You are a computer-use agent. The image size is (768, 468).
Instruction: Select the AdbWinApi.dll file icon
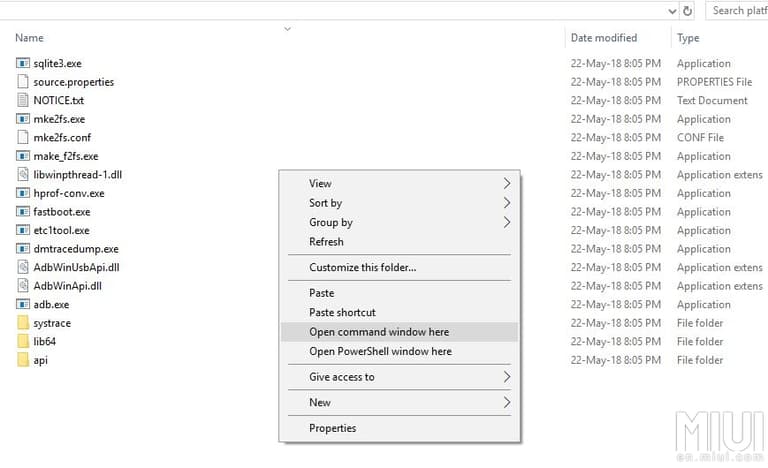(x=24, y=286)
